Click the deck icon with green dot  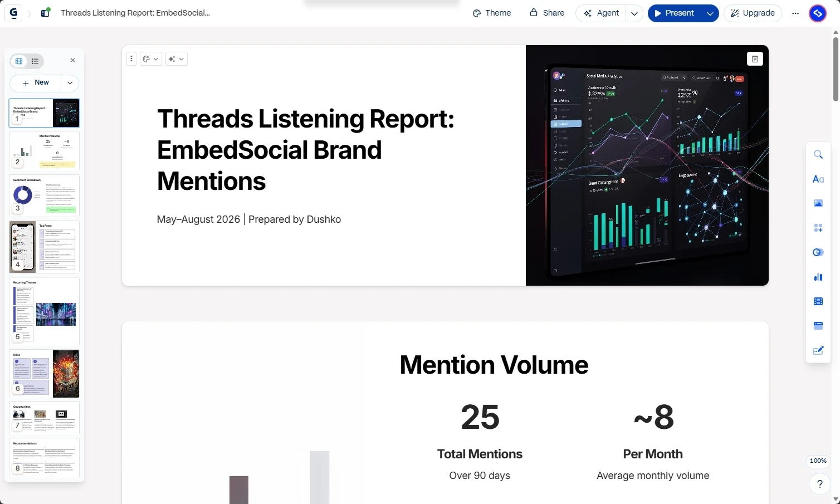pos(46,13)
